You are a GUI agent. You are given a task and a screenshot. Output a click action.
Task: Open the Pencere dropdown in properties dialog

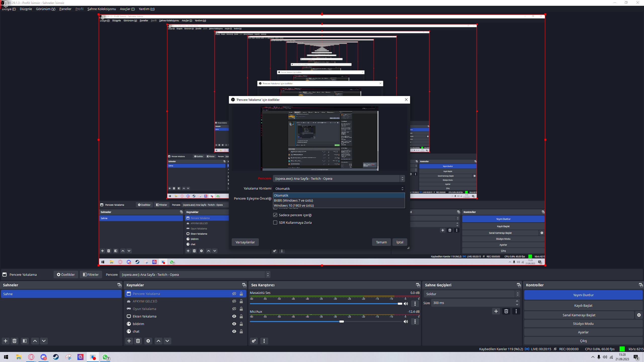click(x=339, y=178)
